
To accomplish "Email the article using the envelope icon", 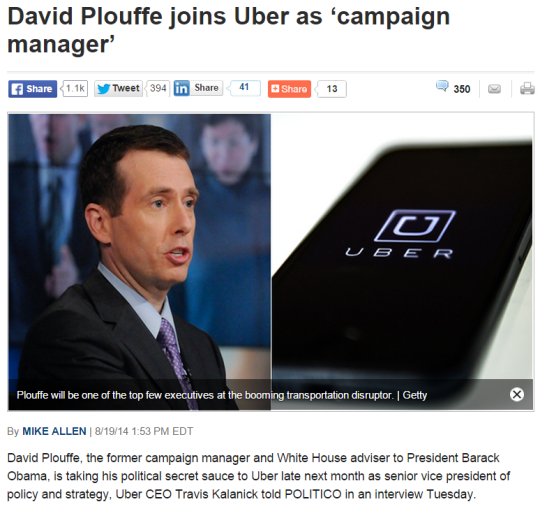I will [494, 89].
